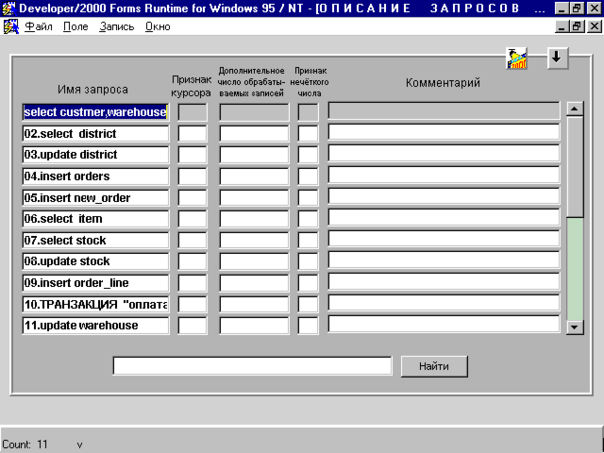Click comment field for 02.select district
604x453 pixels.
[444, 132]
